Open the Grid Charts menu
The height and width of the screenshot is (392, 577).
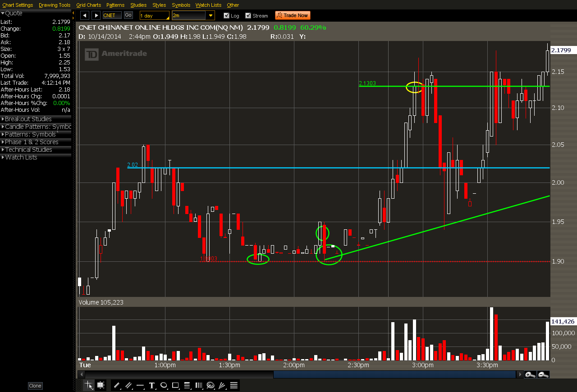tap(89, 5)
